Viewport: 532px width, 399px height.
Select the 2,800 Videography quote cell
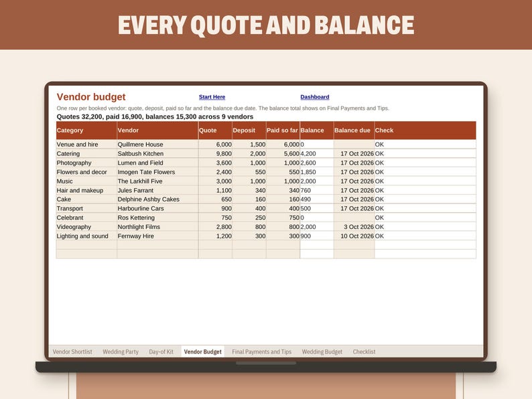coord(215,227)
